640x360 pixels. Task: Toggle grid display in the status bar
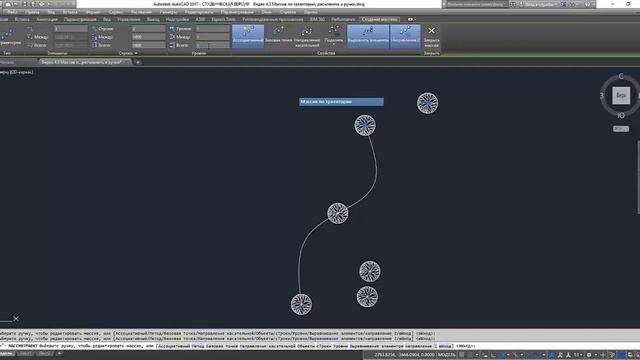pyautogui.click(x=462, y=355)
